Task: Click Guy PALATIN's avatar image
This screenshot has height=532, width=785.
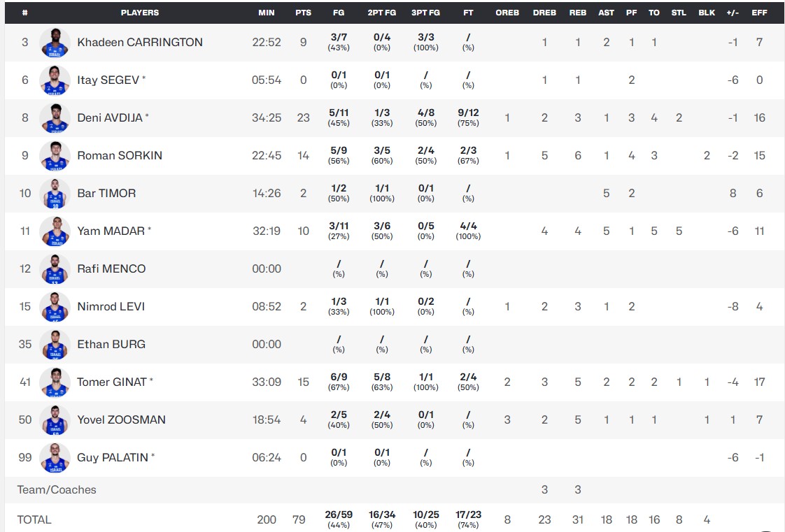Action: [55, 457]
